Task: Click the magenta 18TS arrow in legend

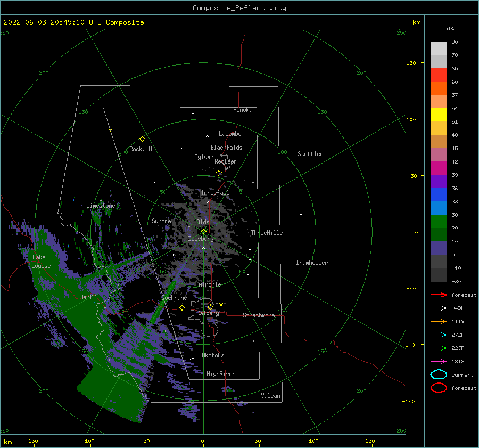Action: (439, 362)
